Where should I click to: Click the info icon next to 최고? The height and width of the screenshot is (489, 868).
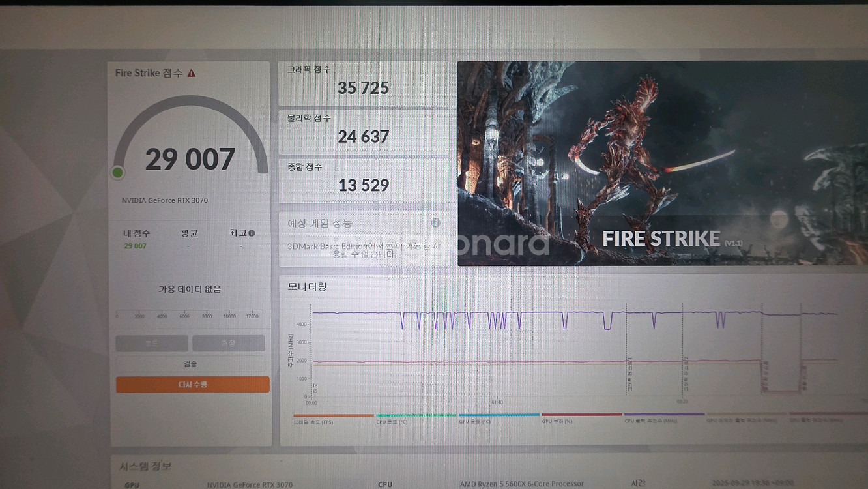(x=252, y=233)
